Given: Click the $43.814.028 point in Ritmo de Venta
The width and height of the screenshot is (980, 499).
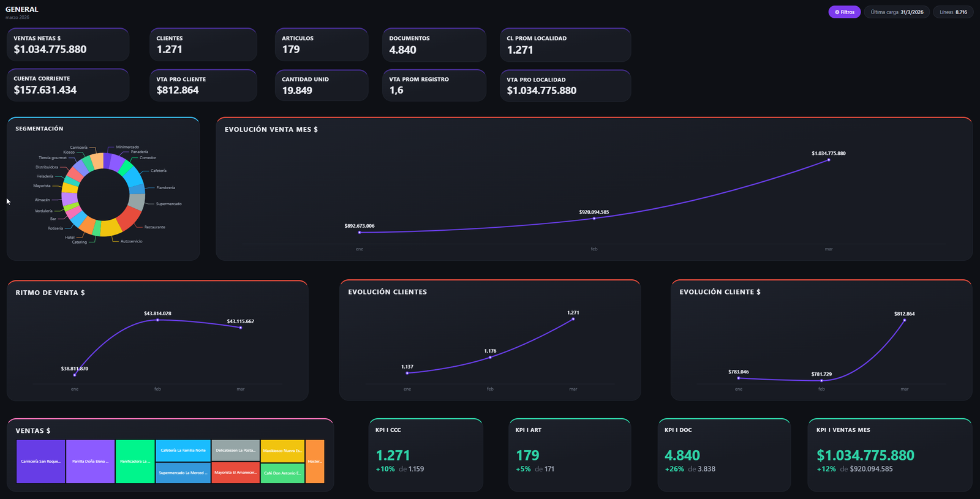Looking at the screenshot, I should click(157, 320).
